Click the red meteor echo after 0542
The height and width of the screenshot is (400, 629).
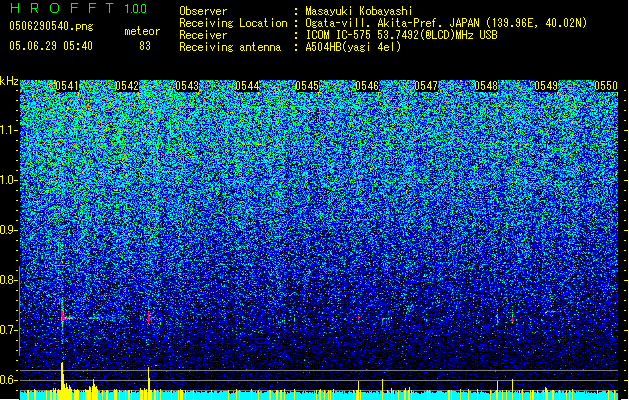(149, 318)
